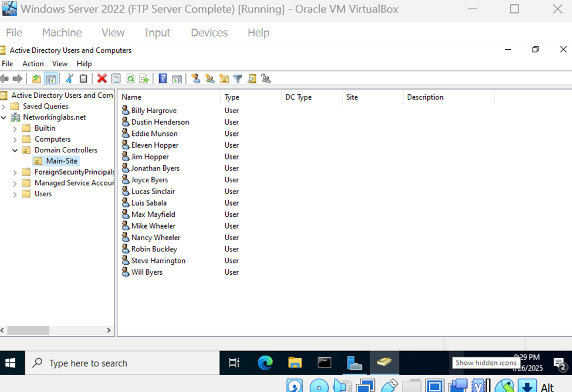Click the Filter funnel icon
This screenshot has height=392, width=572.
(238, 79)
